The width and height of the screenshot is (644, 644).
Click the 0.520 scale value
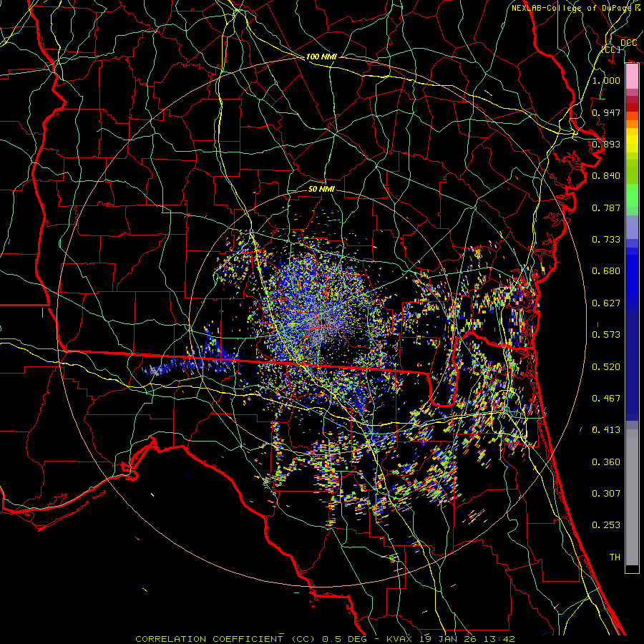(x=606, y=367)
